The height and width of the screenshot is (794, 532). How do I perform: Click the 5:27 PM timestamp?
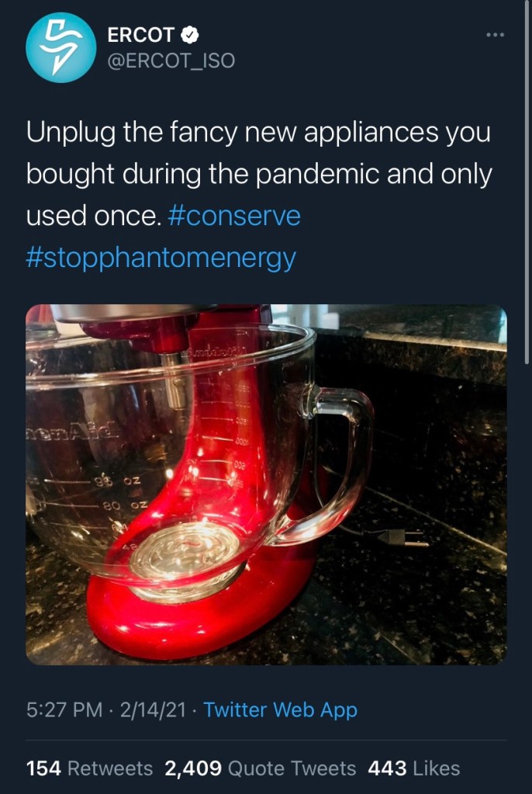64,710
